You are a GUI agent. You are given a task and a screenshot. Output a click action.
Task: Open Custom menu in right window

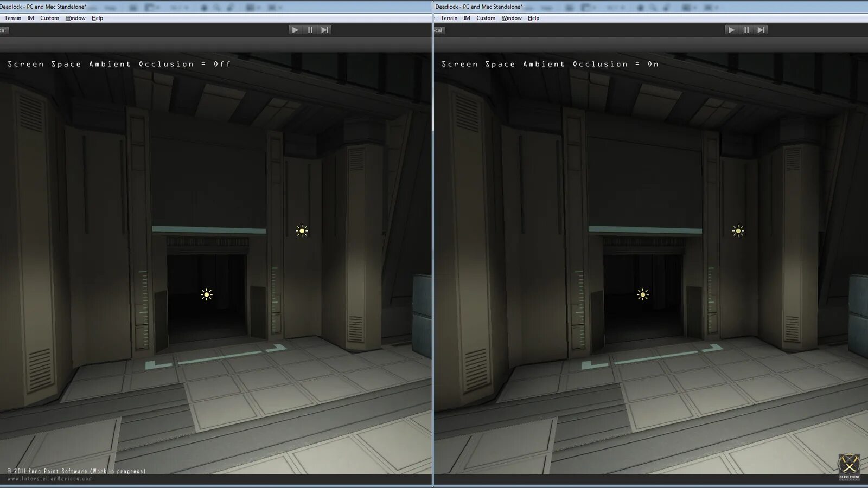pyautogui.click(x=486, y=18)
